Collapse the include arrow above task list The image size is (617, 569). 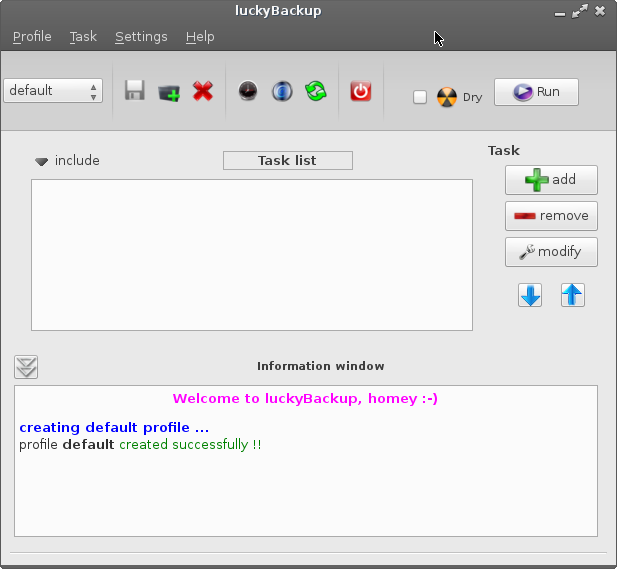pyautogui.click(x=41, y=161)
